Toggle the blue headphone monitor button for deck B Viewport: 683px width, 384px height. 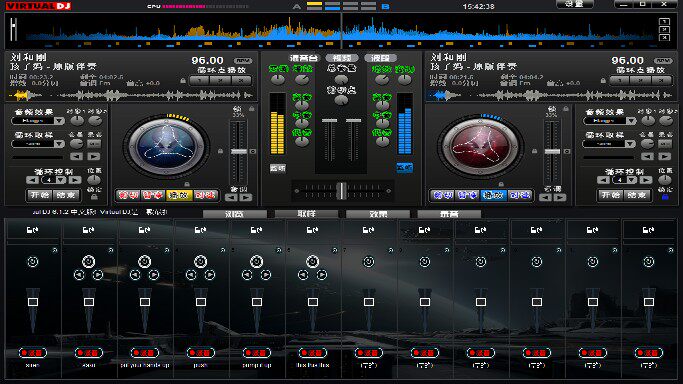[405, 168]
